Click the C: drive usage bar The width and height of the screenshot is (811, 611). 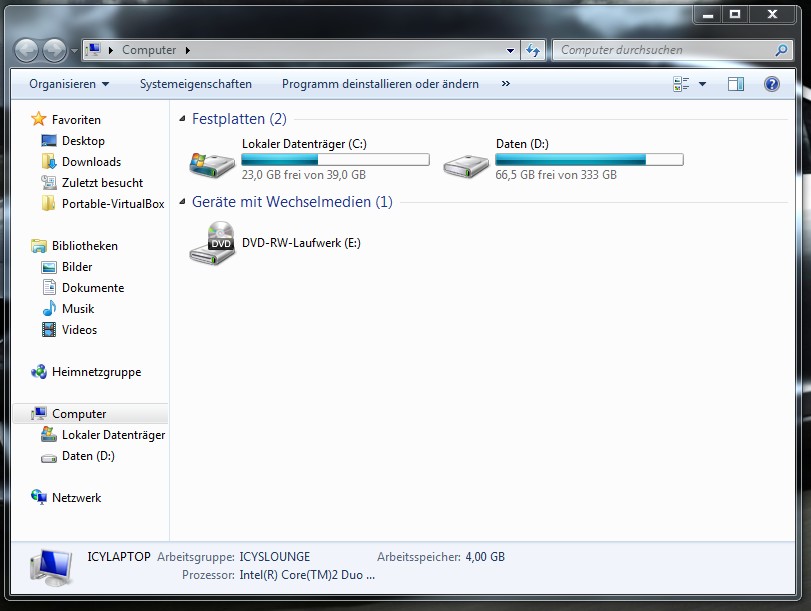(x=335, y=159)
